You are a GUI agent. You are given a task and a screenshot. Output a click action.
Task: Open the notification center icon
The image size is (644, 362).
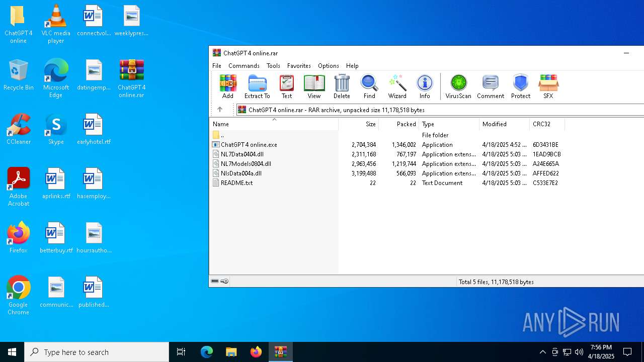pos(627,352)
